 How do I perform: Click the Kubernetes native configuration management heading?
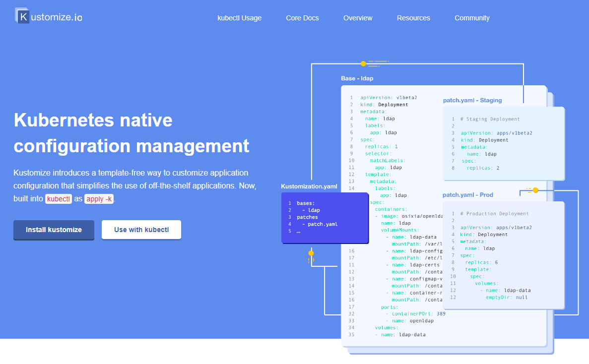131,133
